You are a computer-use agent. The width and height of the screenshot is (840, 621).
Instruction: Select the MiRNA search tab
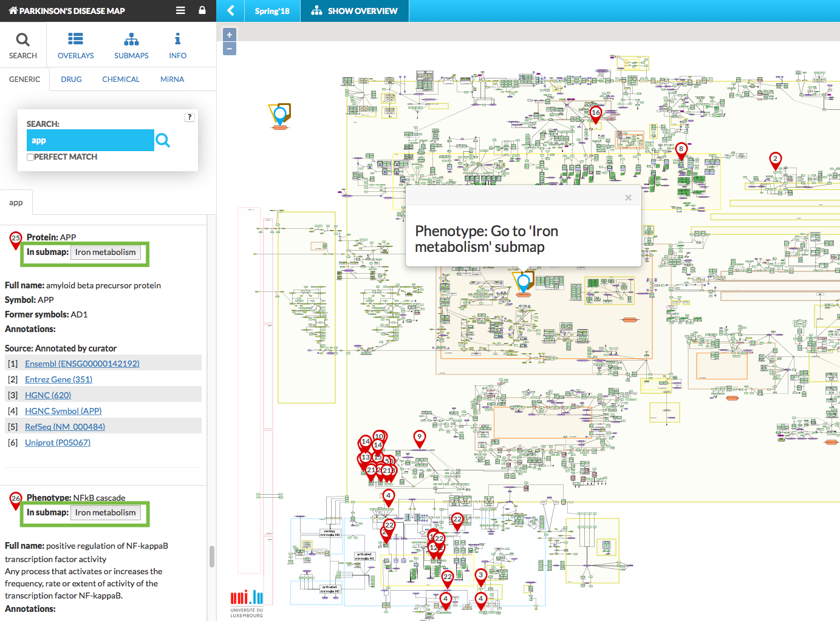tap(172, 80)
